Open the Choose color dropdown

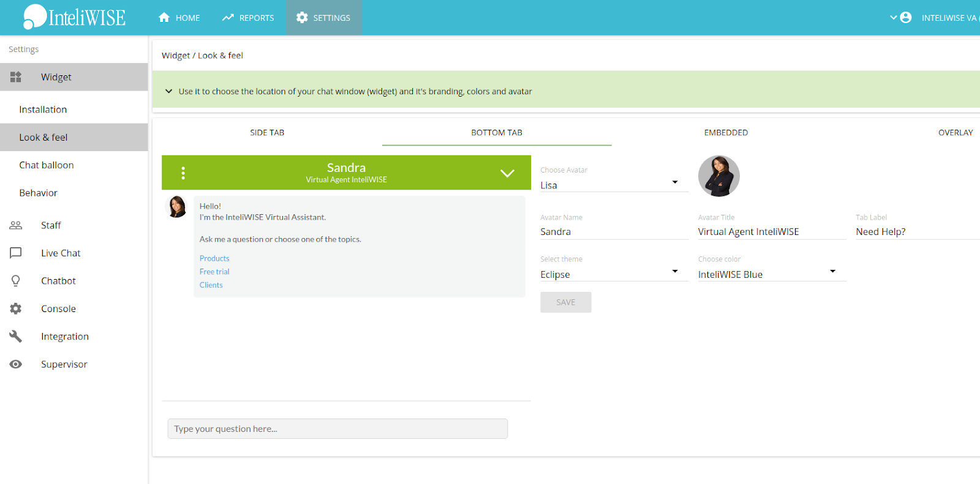click(x=772, y=275)
